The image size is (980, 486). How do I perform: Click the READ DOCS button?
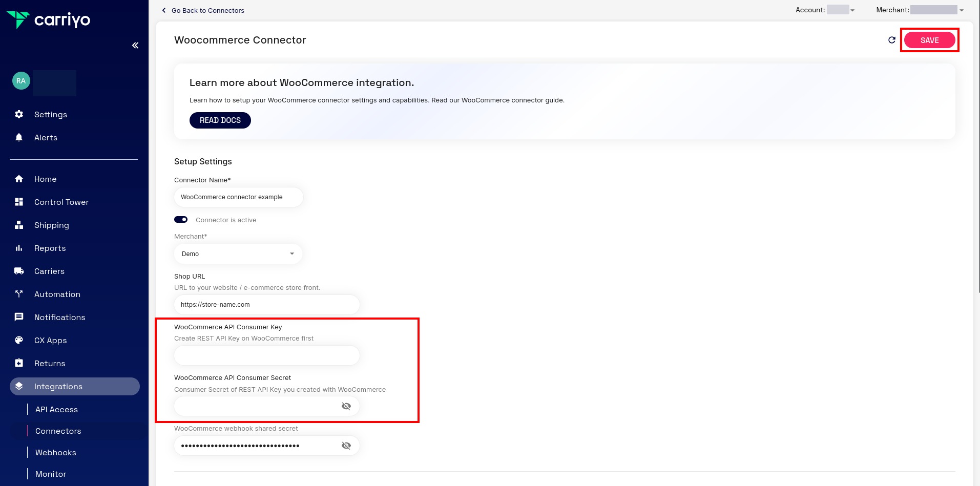point(220,120)
